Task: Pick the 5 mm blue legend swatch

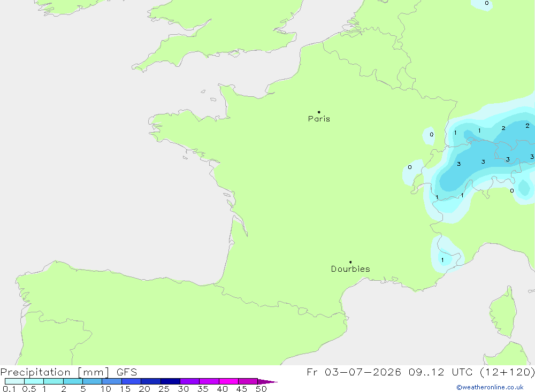Action: click(x=92, y=381)
